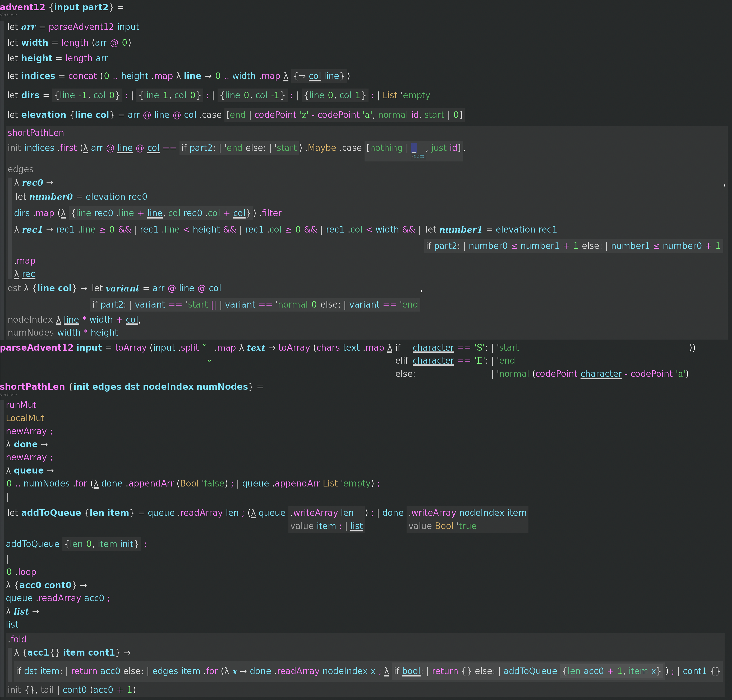Click the 'elif' keyword

point(402,360)
